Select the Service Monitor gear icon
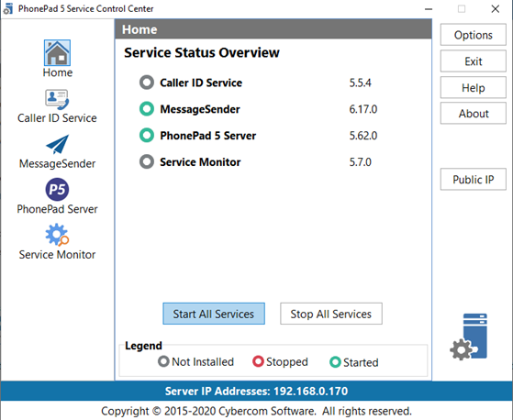The height and width of the screenshot is (420, 513). (57, 235)
